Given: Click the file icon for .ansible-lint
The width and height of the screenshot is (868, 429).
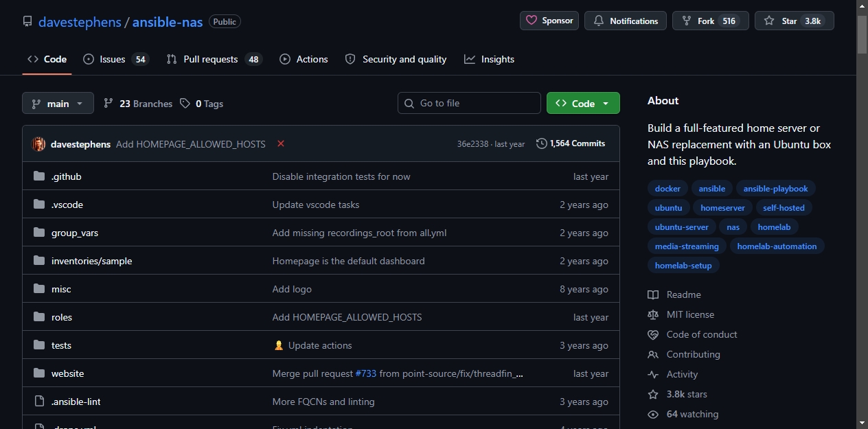Looking at the screenshot, I should (39, 402).
